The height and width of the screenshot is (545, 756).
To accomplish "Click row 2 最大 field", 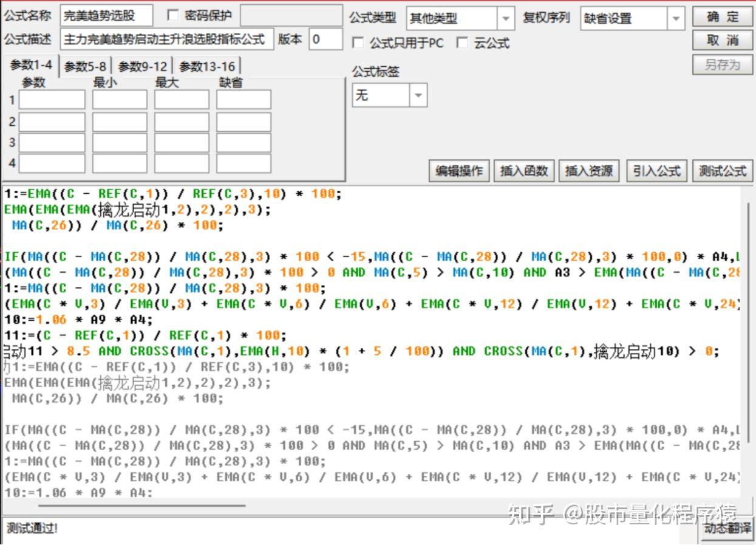I will 182,122.
